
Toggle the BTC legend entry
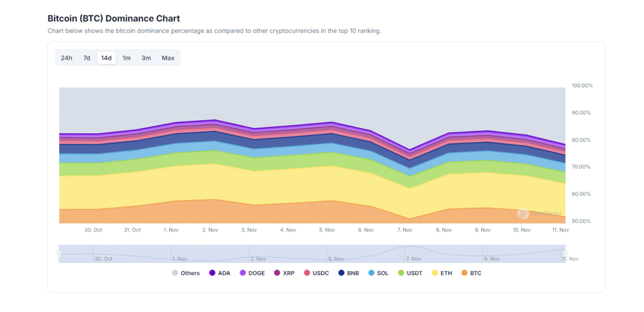point(472,273)
